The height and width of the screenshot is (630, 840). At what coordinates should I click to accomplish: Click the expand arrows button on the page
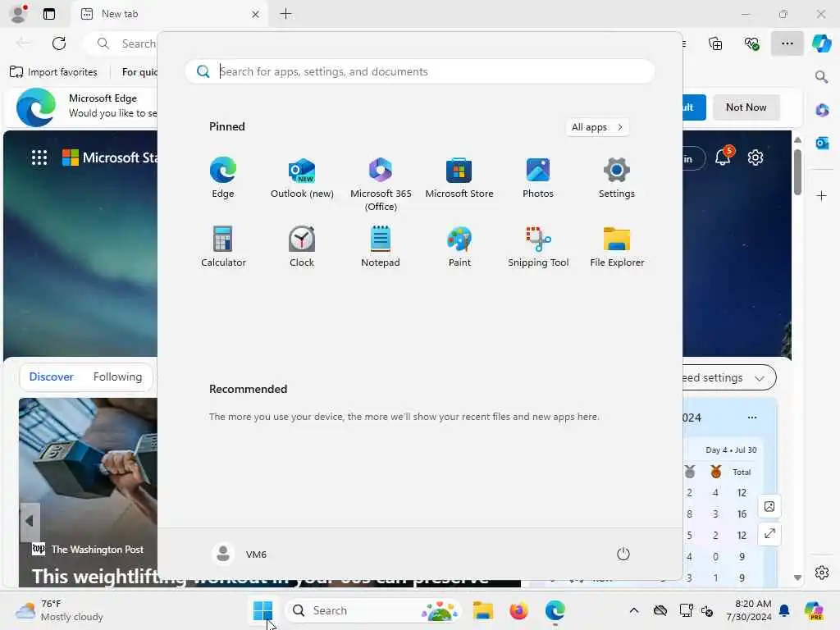[x=769, y=533]
